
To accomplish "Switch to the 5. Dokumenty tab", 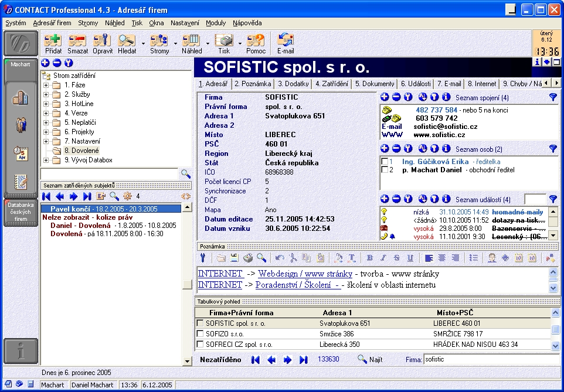I will pos(374,84).
